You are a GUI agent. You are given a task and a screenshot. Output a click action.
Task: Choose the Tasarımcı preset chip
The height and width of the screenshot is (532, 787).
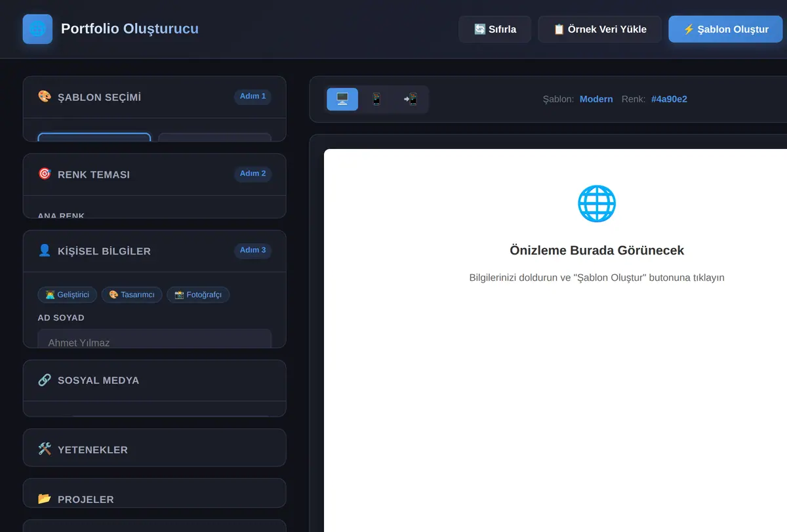tap(132, 295)
